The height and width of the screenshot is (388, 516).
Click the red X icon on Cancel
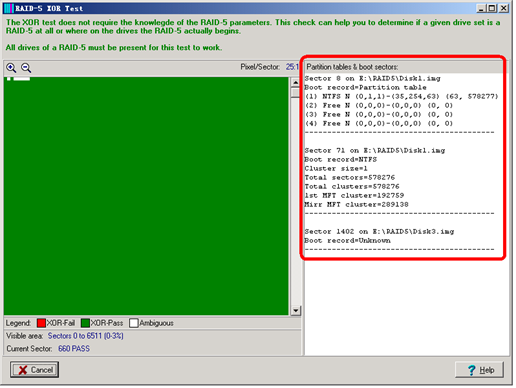click(23, 370)
